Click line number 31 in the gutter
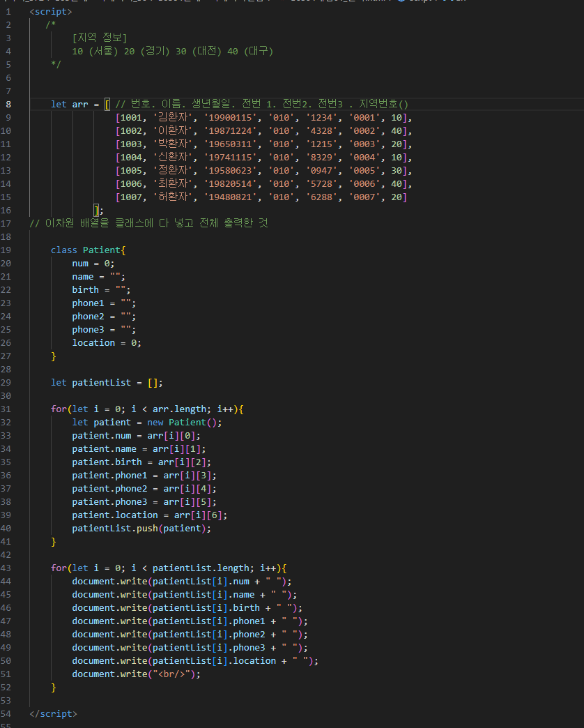 [x=6, y=409]
